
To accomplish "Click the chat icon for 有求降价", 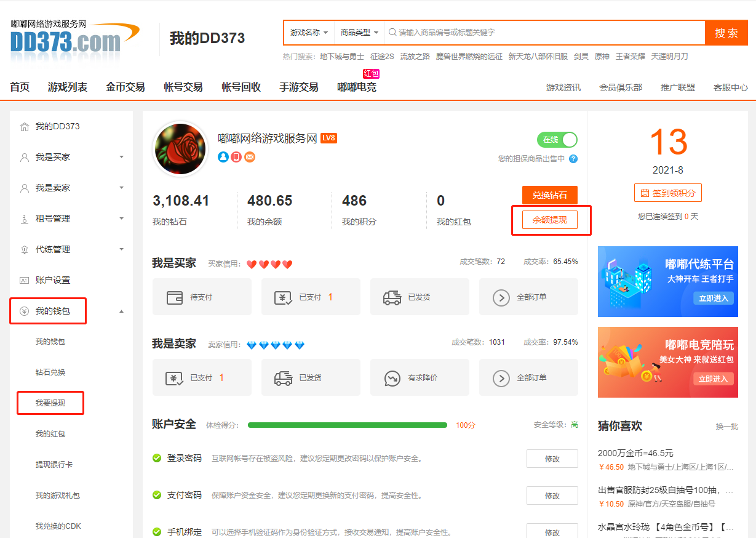I will (x=392, y=377).
